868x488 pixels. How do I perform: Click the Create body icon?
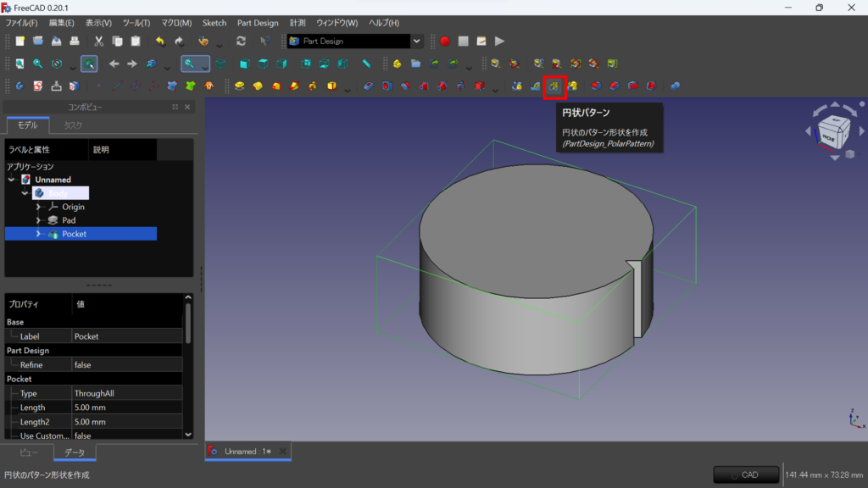(20, 86)
